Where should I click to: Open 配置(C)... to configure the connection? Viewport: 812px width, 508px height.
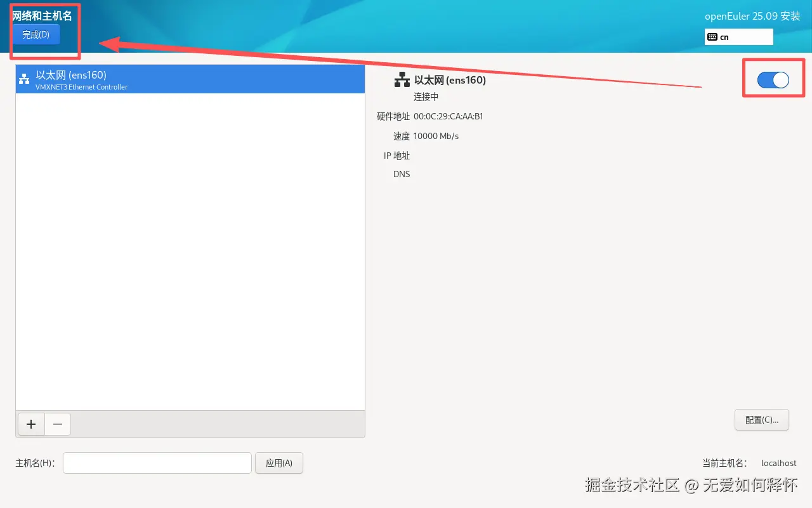[761, 420]
